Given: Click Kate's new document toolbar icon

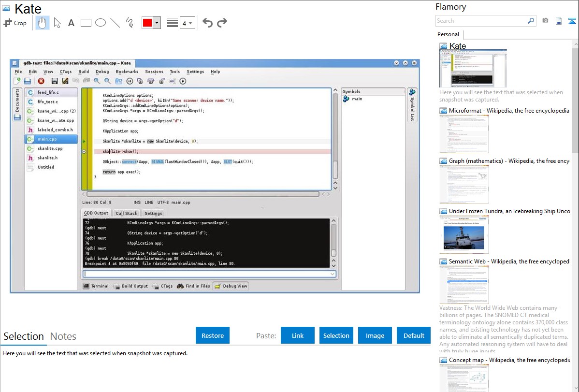Looking at the screenshot, I should coord(17,81).
